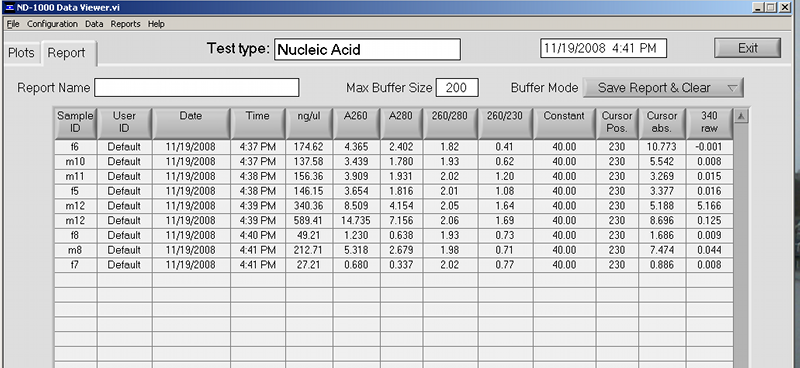Select sample ID cell f6

75,147
